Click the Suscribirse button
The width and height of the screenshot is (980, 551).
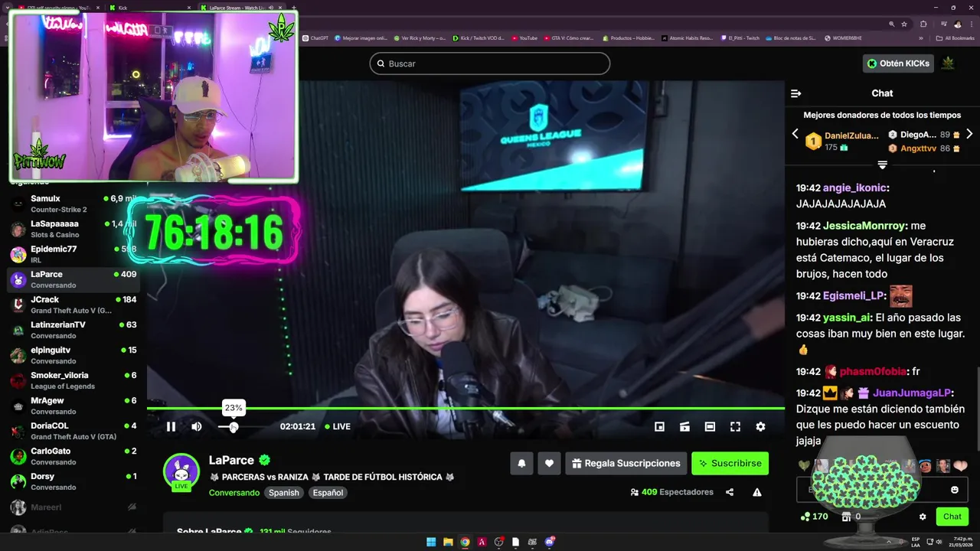point(730,463)
